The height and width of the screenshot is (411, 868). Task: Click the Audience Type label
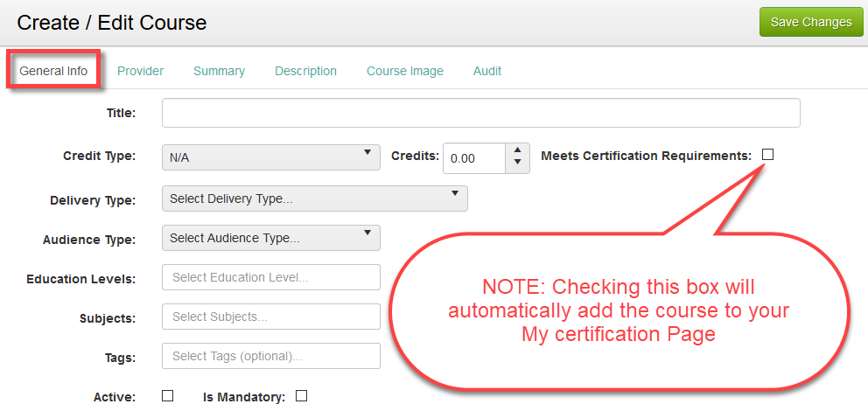(89, 240)
